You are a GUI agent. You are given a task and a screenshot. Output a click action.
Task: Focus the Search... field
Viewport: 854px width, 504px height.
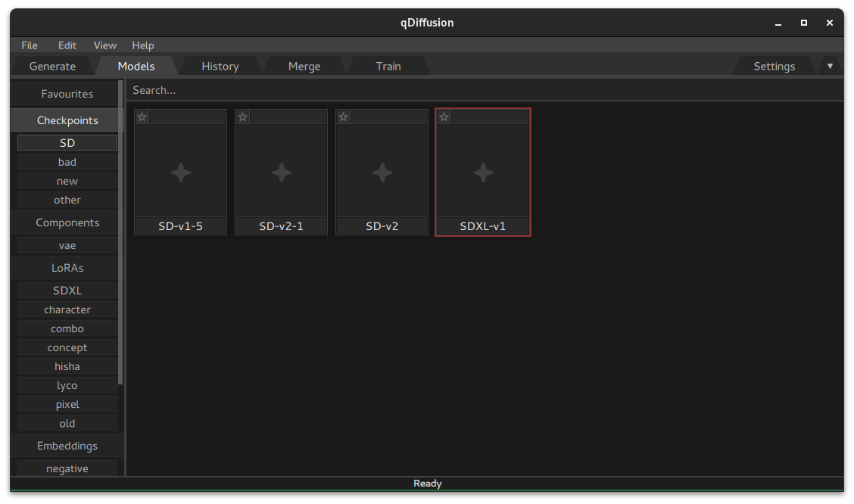pyautogui.click(x=485, y=90)
